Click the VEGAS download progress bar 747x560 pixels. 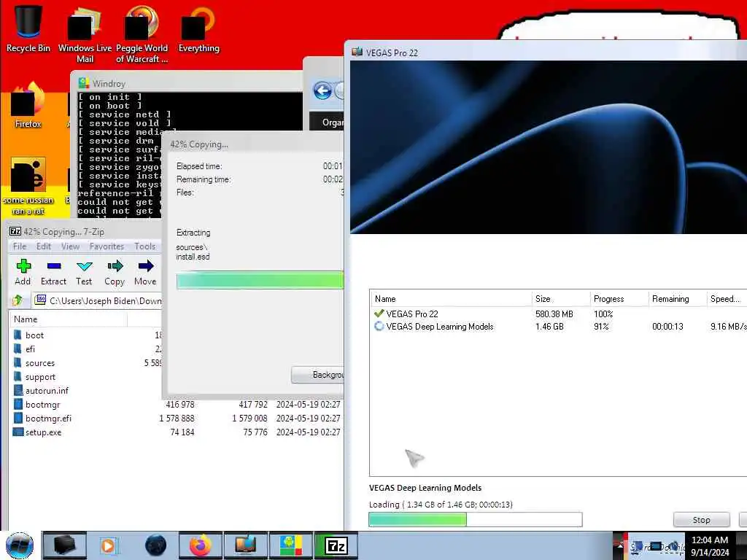pyautogui.click(x=476, y=519)
